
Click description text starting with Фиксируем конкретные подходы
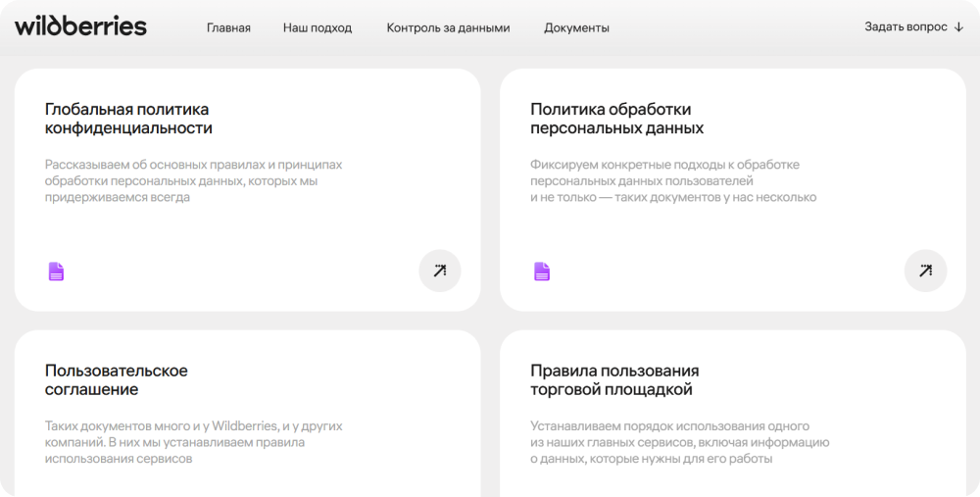tap(672, 180)
